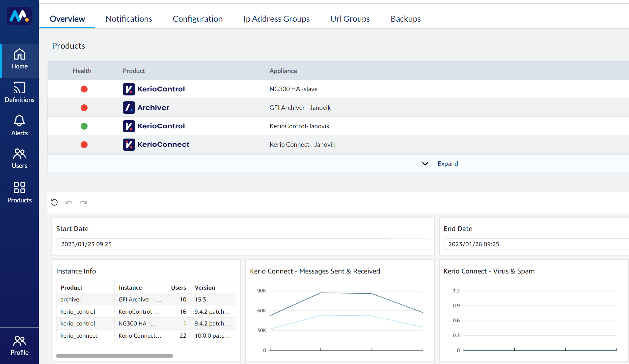Viewport: 629px width, 364px height.
Task: Click the Virus & Spam chart title
Action: (x=489, y=271)
